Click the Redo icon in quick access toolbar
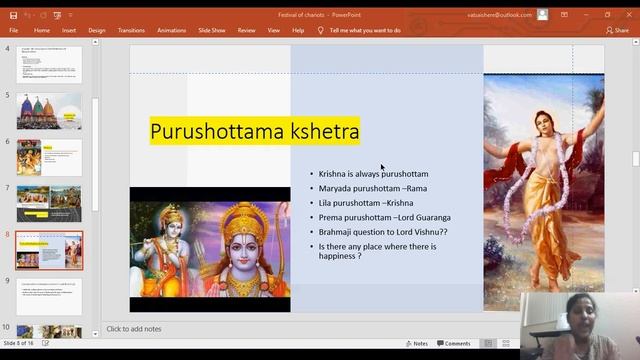 (x=43, y=16)
